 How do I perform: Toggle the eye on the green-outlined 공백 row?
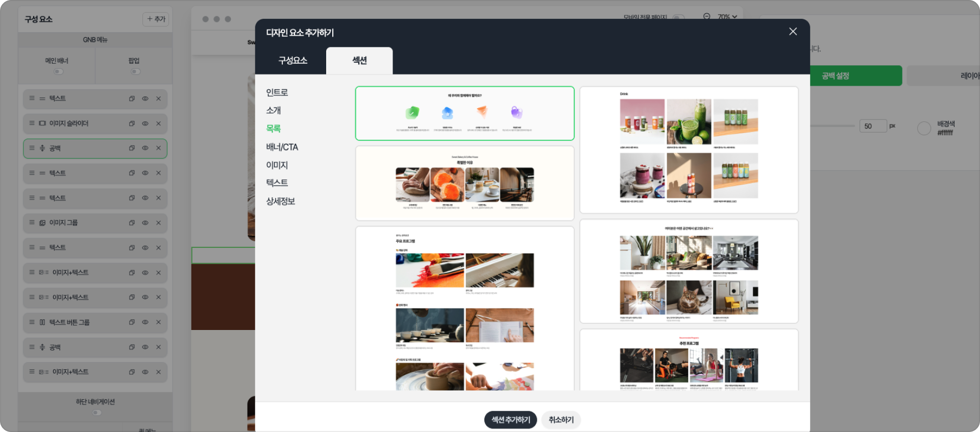point(145,148)
